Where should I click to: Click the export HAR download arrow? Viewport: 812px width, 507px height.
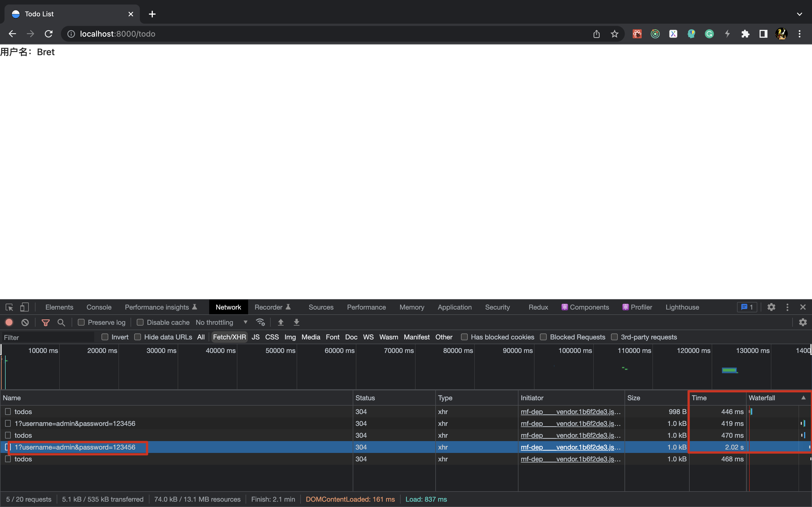(297, 322)
